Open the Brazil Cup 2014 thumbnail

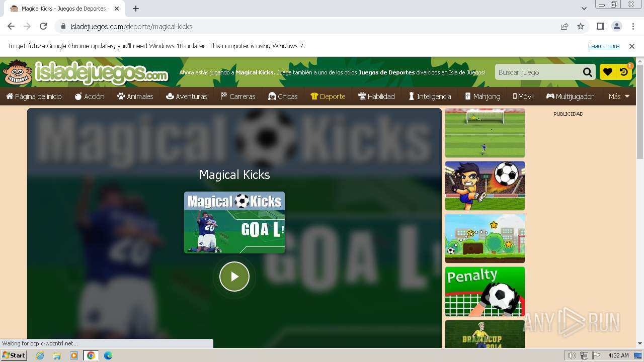485,334
